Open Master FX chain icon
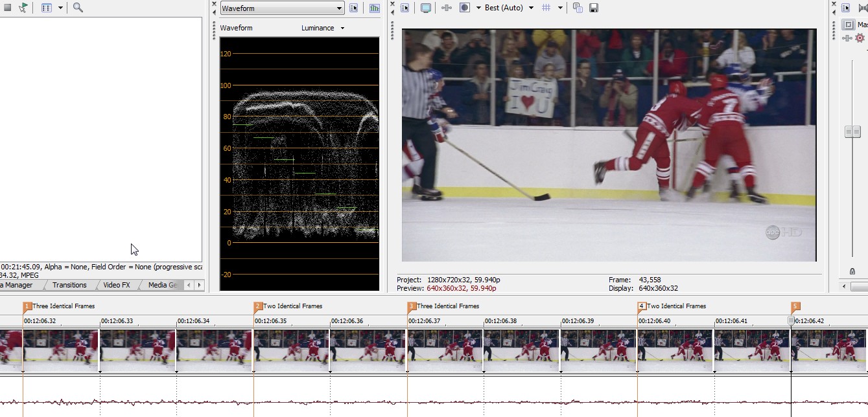The width and height of the screenshot is (868, 417). pyautogui.click(x=847, y=38)
